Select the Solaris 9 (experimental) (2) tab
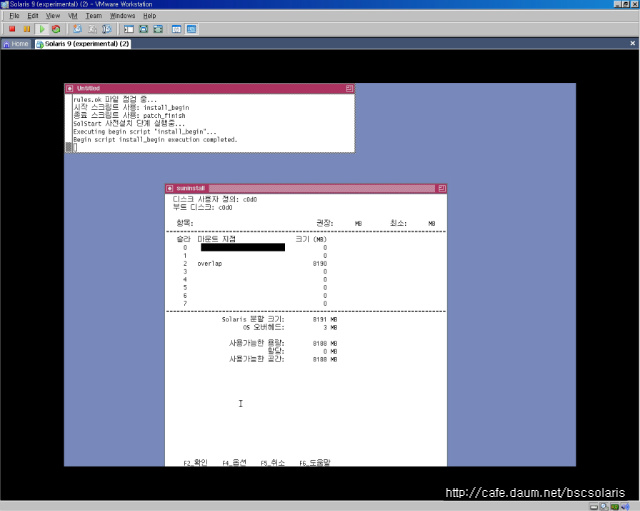 coord(83,44)
